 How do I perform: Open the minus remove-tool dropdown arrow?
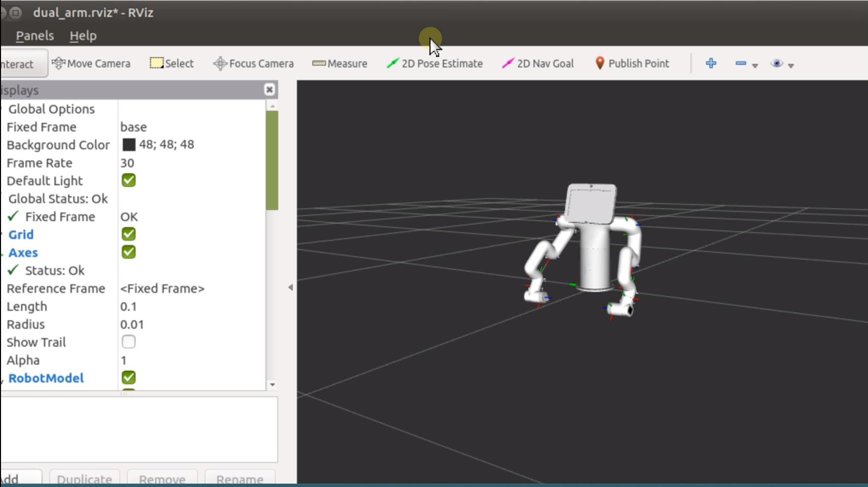755,65
